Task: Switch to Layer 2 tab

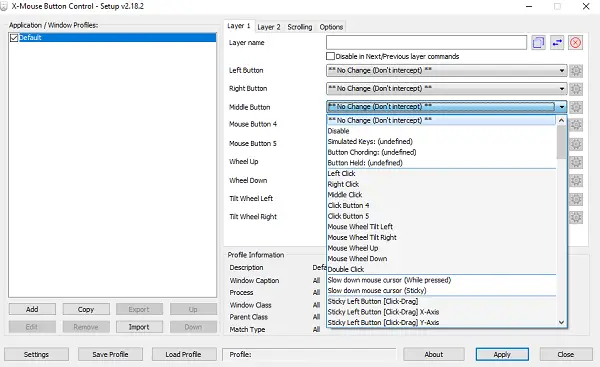Action: (269, 27)
